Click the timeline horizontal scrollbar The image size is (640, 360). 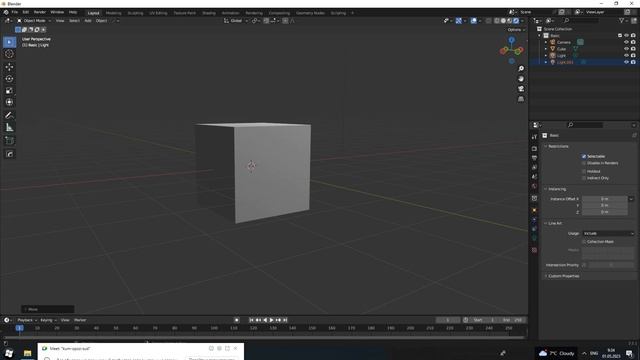[x=264, y=338]
